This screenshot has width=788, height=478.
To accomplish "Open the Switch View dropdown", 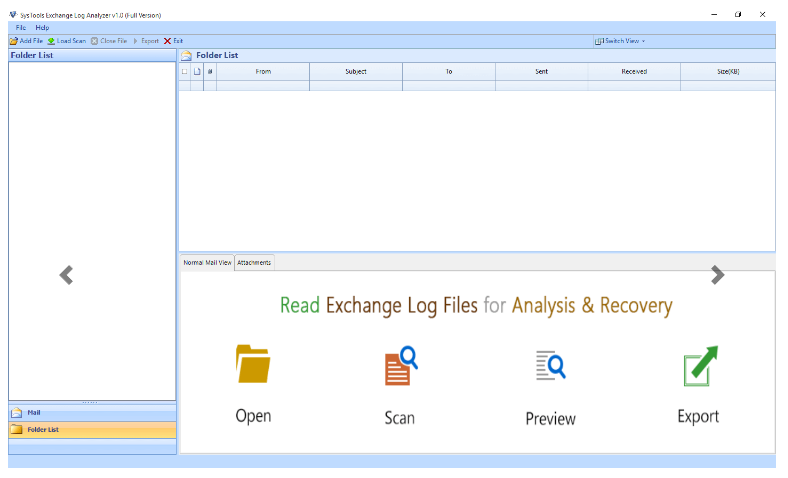I will coord(620,41).
